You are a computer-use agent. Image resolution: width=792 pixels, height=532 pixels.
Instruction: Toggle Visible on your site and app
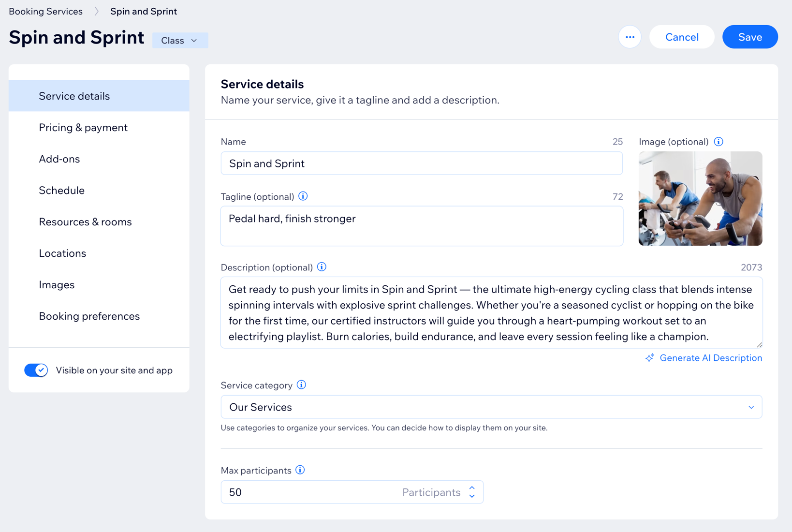coord(36,370)
